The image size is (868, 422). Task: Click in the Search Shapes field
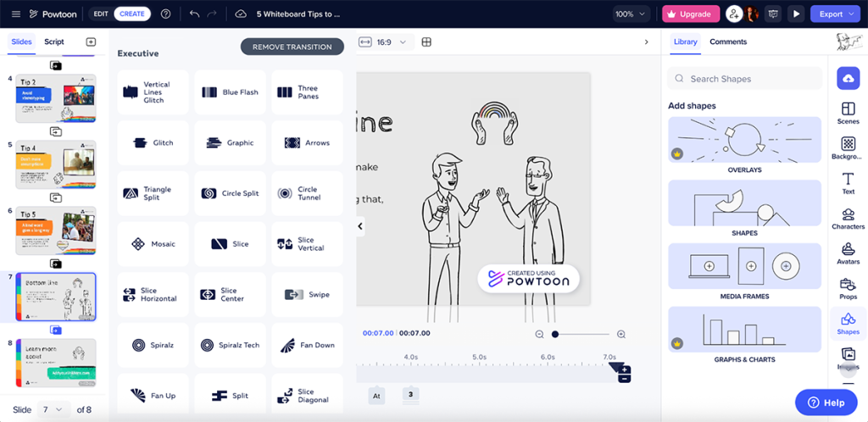744,79
